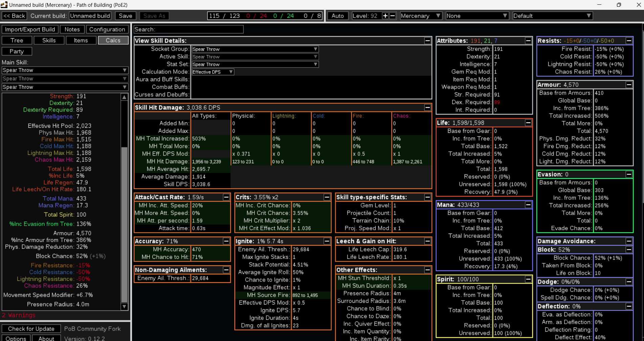This screenshot has height=341, width=644.
Task: Collapse the Damage Avoidance section
Action: tap(629, 241)
